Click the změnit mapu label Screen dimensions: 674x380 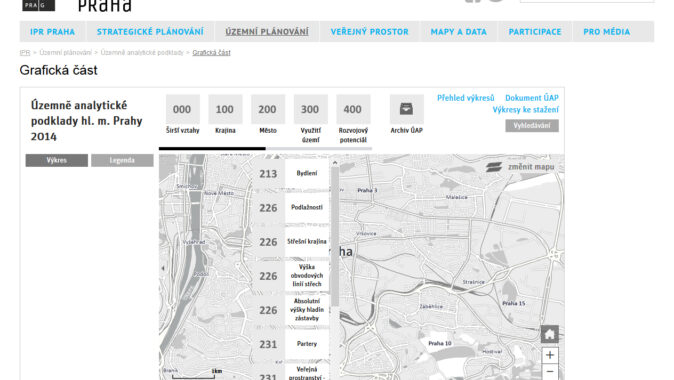[531, 167]
